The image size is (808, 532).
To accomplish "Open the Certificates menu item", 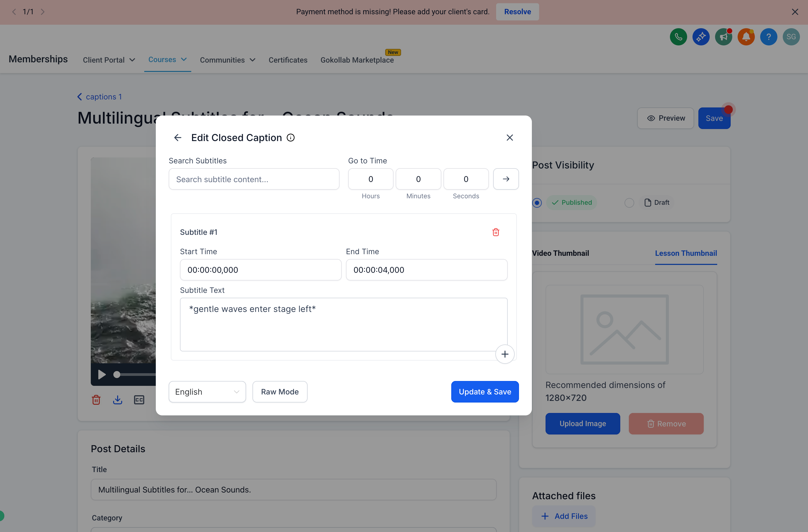I will point(288,60).
